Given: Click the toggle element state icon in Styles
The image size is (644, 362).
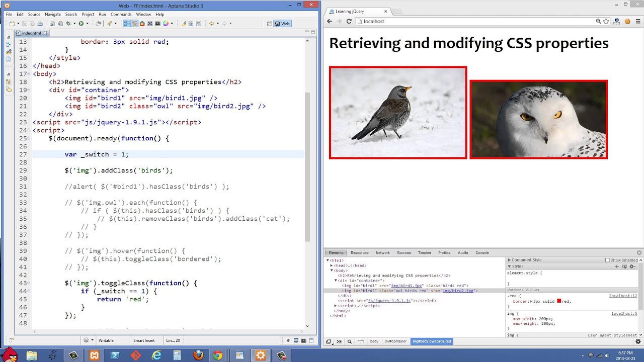Looking at the screenshot, I should click(x=624, y=266).
